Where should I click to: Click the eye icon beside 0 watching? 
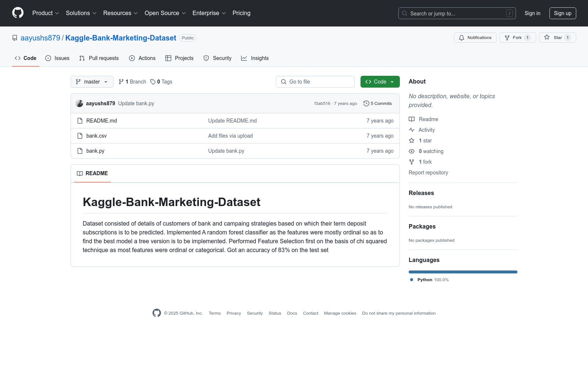click(x=412, y=151)
